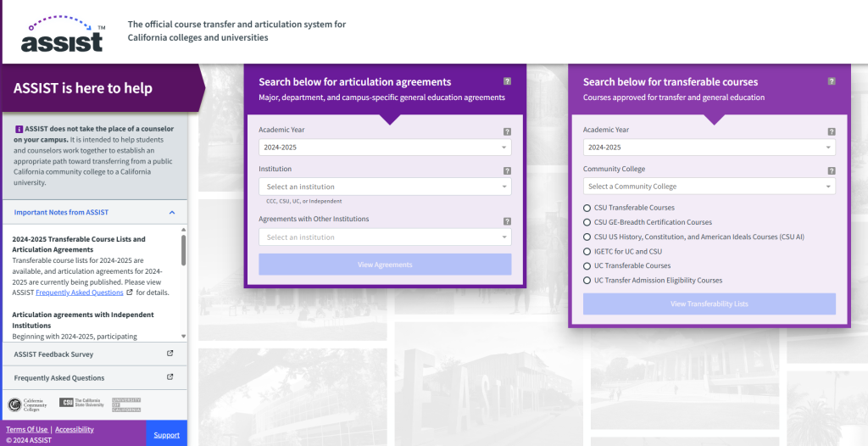Open Select an institution dropdown

(x=385, y=187)
